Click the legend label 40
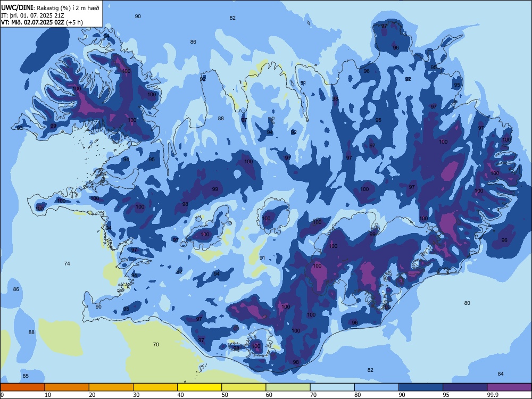The image size is (532, 399). coord(181,395)
